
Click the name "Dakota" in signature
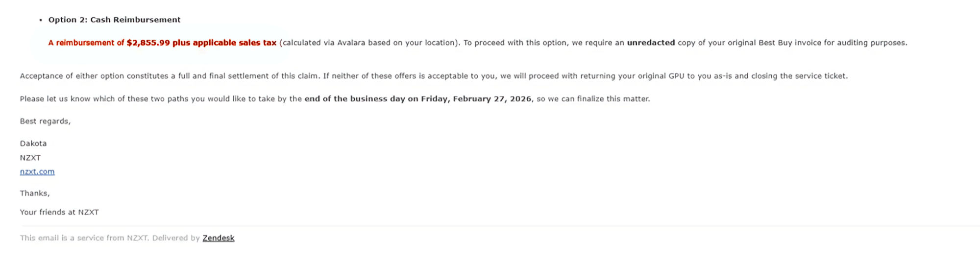(33, 144)
